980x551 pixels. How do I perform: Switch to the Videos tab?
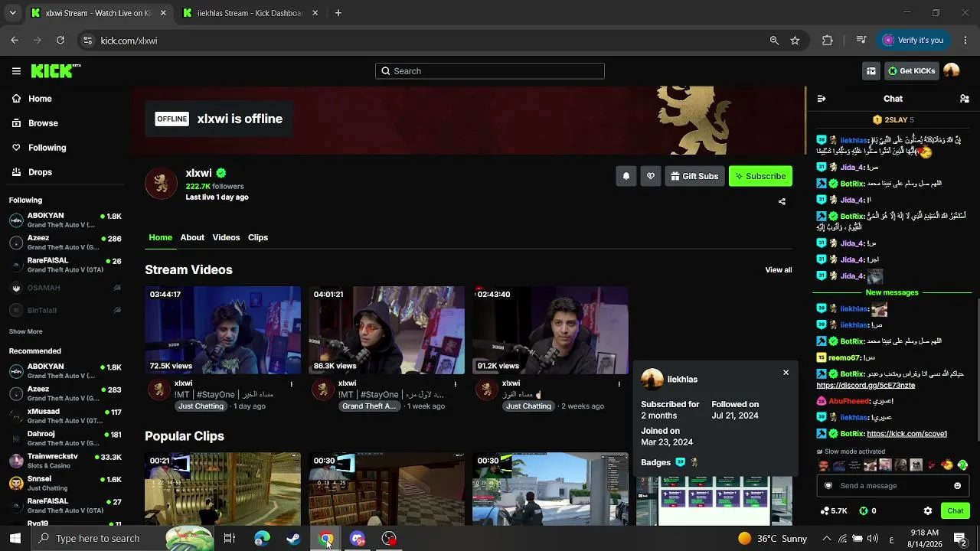(x=226, y=237)
